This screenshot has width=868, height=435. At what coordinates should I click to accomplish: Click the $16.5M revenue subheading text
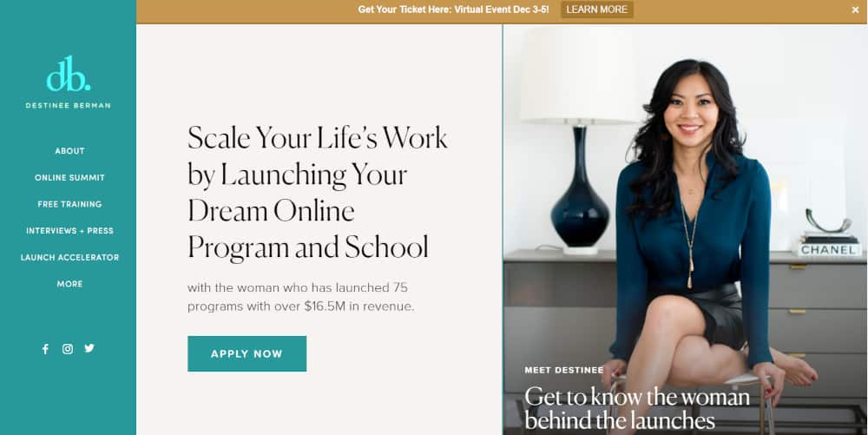300,297
